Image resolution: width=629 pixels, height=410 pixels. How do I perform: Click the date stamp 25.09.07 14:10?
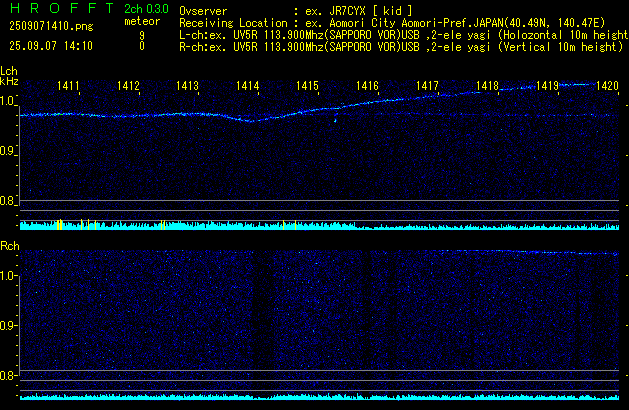pos(51,46)
